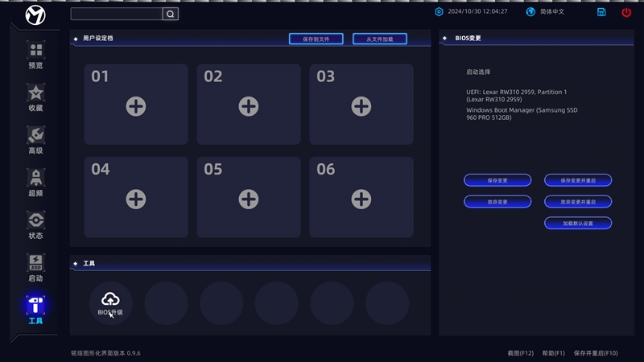Click the blue floppy-disk save icon
The width and height of the screenshot is (644, 362).
(x=601, y=12)
